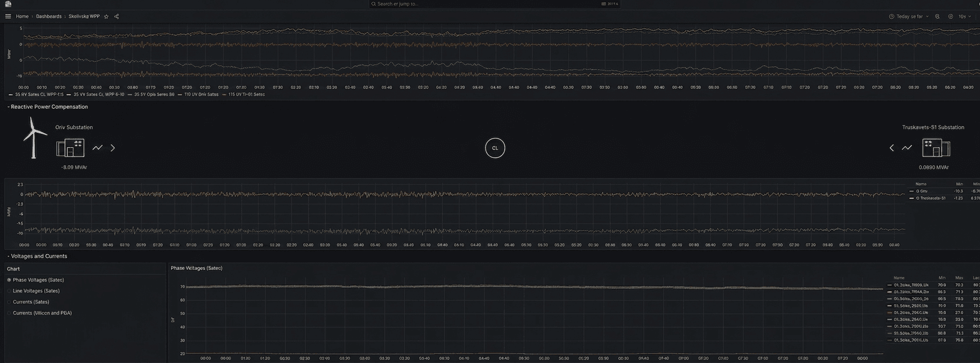Viewport: 980px width, 363px height.
Task: Sort reactive power legend by Name header
Action: [921, 184]
